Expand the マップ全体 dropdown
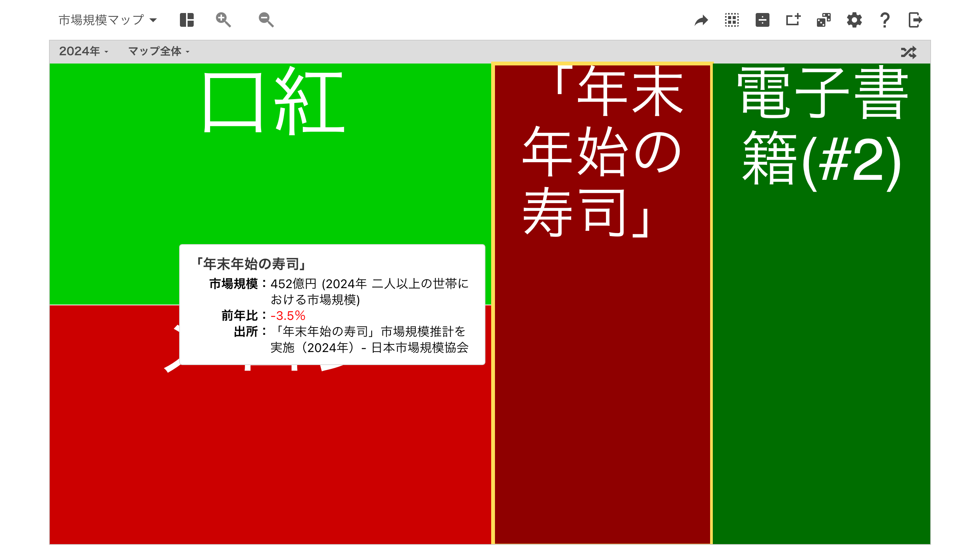Image resolution: width=980 pixels, height=551 pixels. pos(159,51)
